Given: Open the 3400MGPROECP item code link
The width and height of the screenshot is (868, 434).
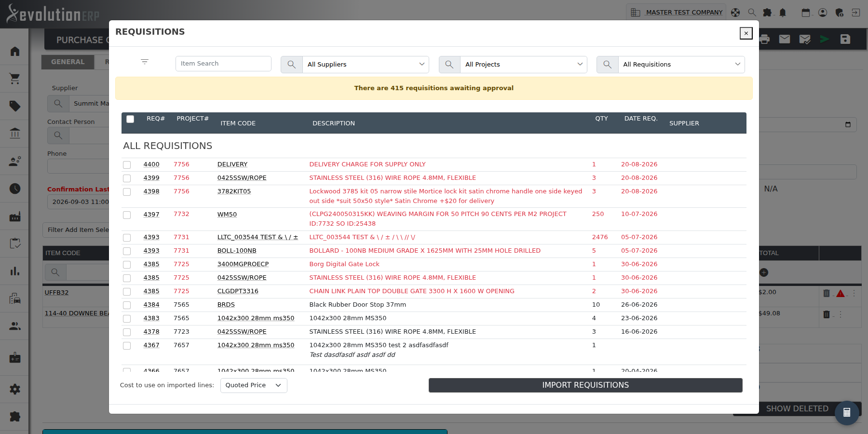Looking at the screenshot, I should point(243,264).
